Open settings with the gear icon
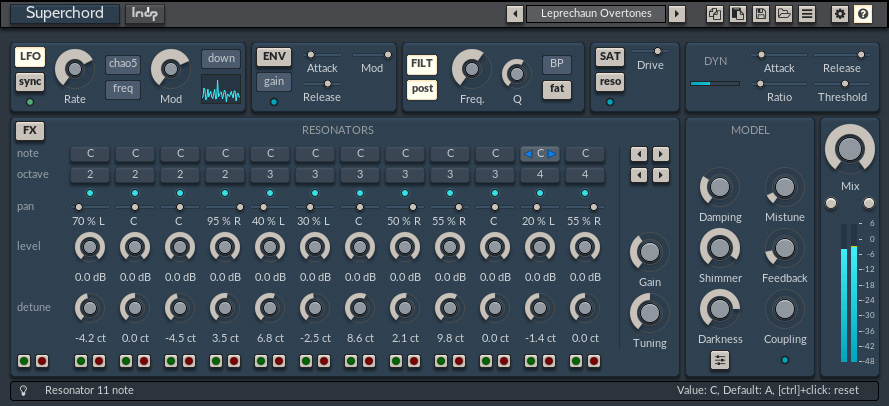Screen dimensions: 889x406 840,14
